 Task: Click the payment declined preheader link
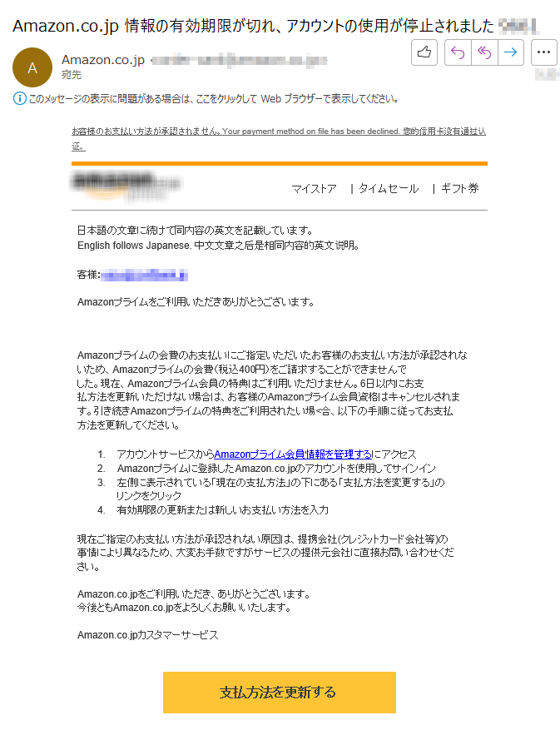(279, 139)
